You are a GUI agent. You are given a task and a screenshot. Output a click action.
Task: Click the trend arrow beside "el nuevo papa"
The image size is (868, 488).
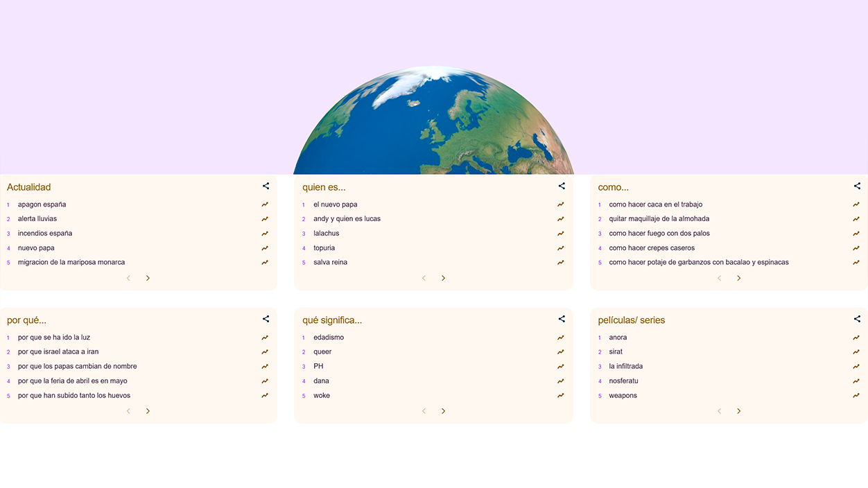click(560, 204)
